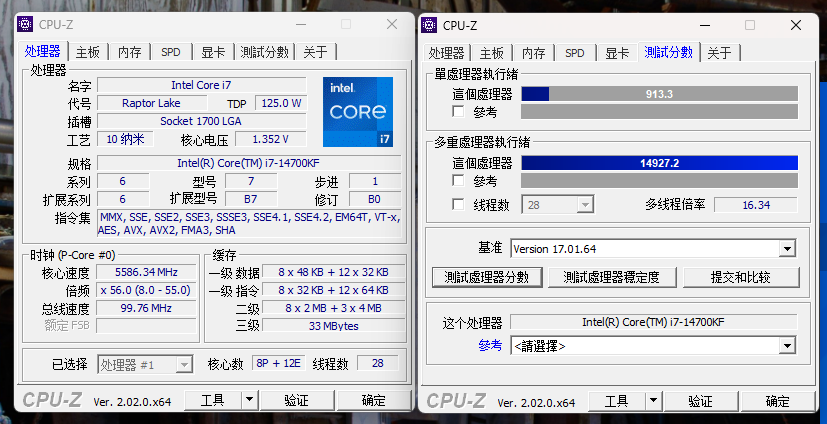
Task: Switch to 測試分數 tab in left window
Action: point(265,52)
